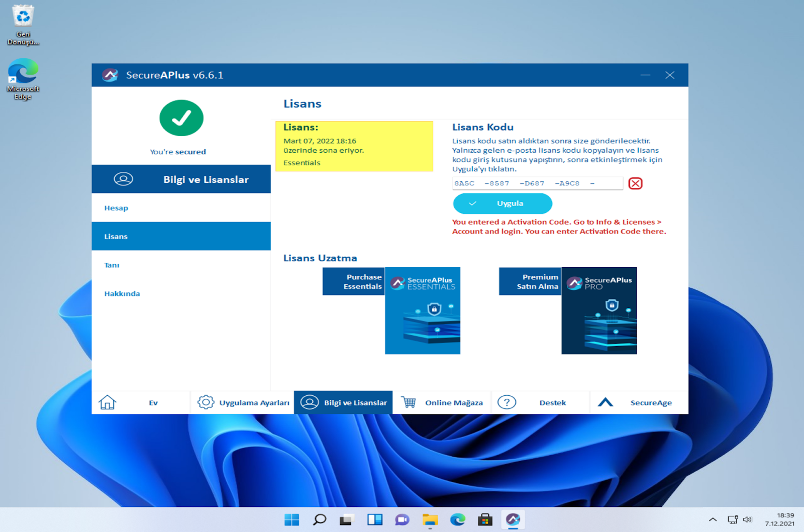The width and height of the screenshot is (804, 532).
Task: Click the 'Lisans Kodu' heading
Action: click(483, 127)
